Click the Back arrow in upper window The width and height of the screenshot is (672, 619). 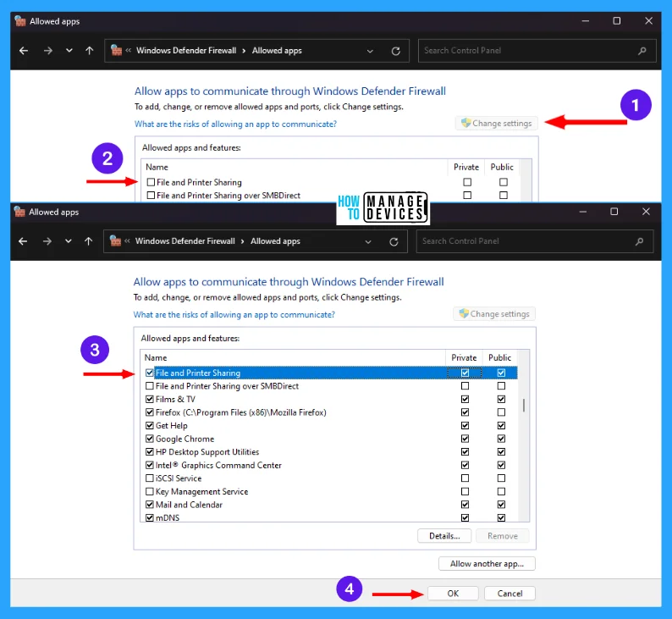(24, 51)
